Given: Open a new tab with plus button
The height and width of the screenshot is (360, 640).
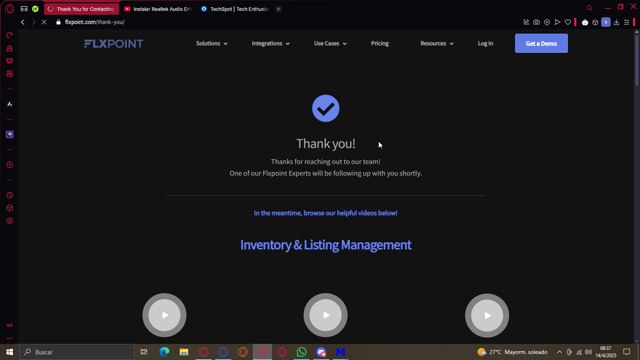Looking at the screenshot, I should click(x=278, y=9).
